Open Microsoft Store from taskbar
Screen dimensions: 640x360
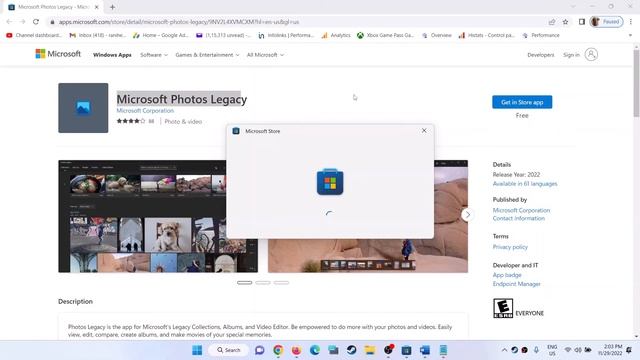point(406,350)
